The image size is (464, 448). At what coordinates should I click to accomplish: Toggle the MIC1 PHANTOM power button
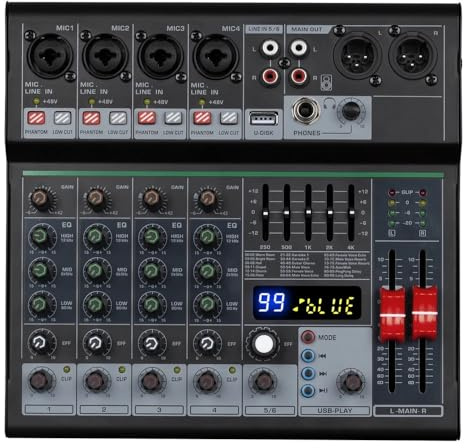coord(36,118)
